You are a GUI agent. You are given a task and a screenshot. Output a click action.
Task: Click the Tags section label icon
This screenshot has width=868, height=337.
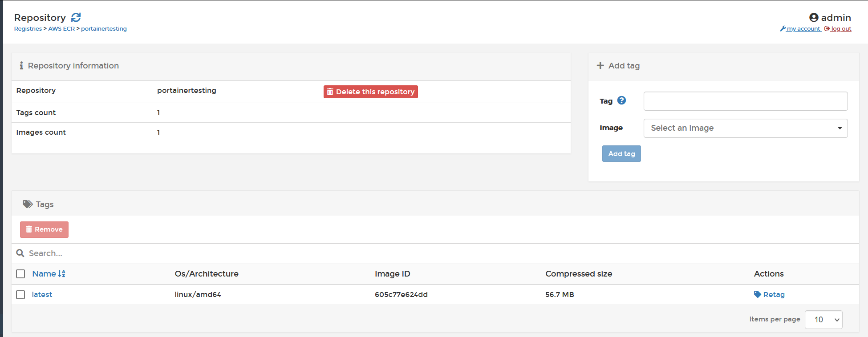(28, 204)
